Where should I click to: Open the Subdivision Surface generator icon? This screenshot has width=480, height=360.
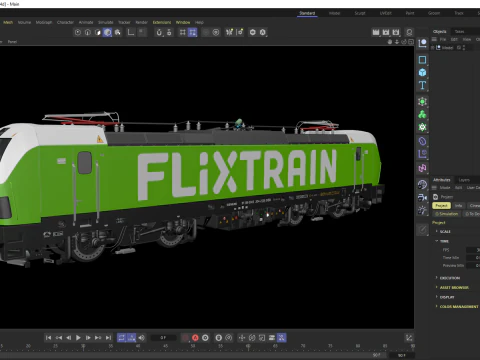point(422,102)
